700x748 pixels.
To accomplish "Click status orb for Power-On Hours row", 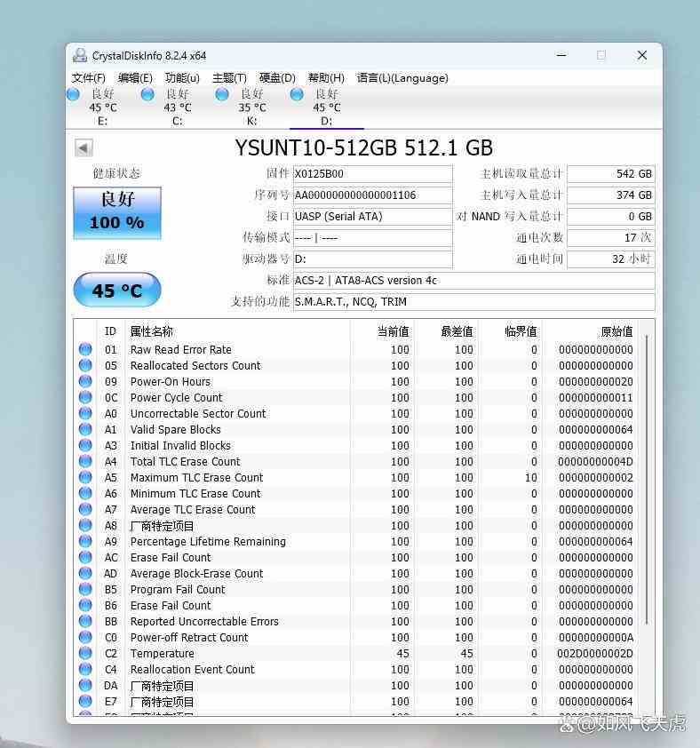I will pyautogui.click(x=85, y=382).
